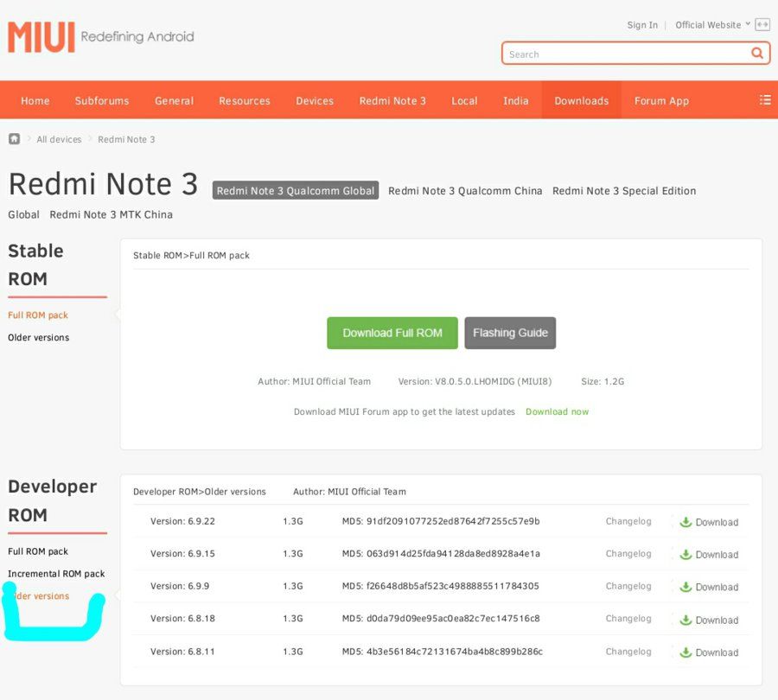Open the Downloads menu item
This screenshot has width=778, height=700.
[x=581, y=101]
